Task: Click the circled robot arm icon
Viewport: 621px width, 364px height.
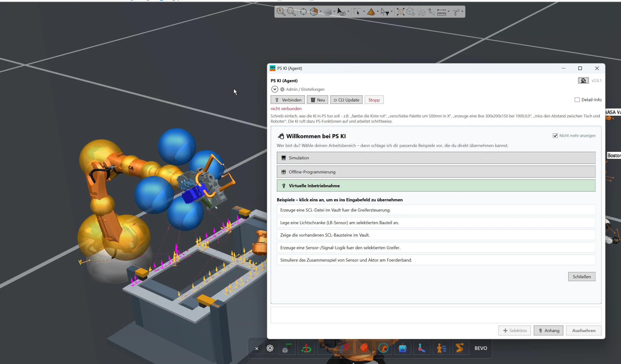Action: 383,348
